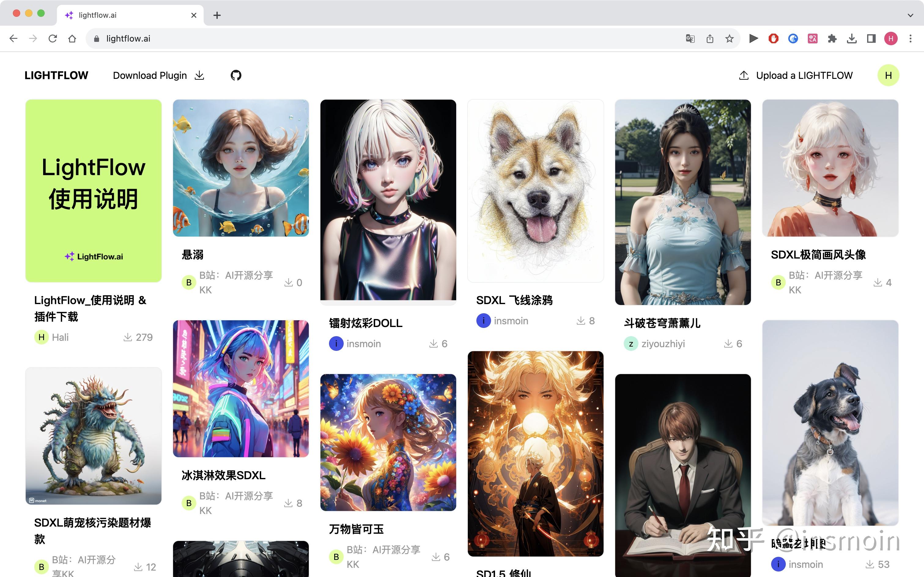924x577 pixels.
Task: Open the SDXL 飞线涂鸦 dog thumbnail
Action: click(535, 191)
